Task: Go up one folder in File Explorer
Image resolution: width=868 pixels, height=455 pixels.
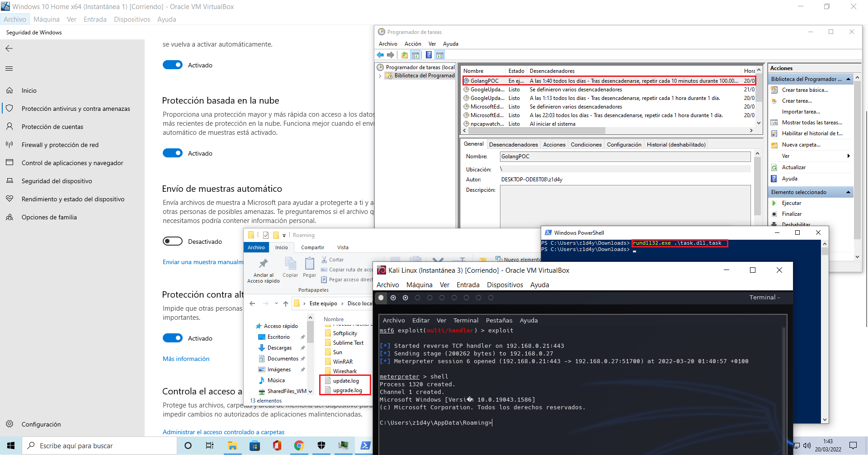Action: [x=286, y=303]
